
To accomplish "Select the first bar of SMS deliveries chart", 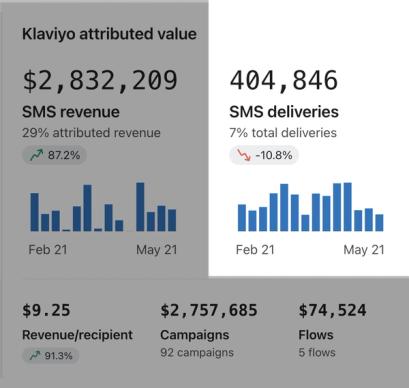I will (242, 218).
